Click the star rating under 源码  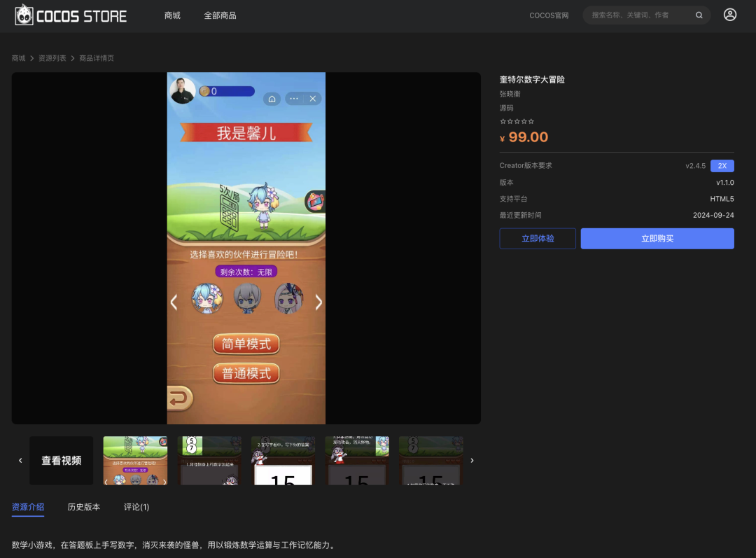pyautogui.click(x=517, y=120)
